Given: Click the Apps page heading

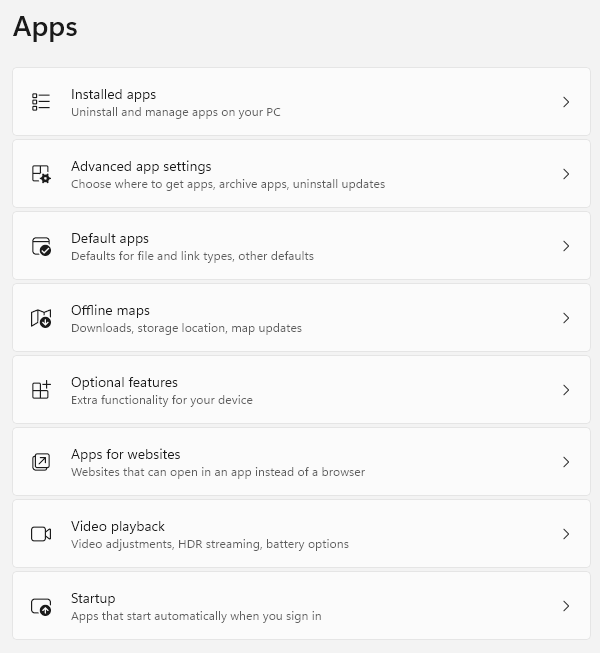Looking at the screenshot, I should tap(45, 27).
